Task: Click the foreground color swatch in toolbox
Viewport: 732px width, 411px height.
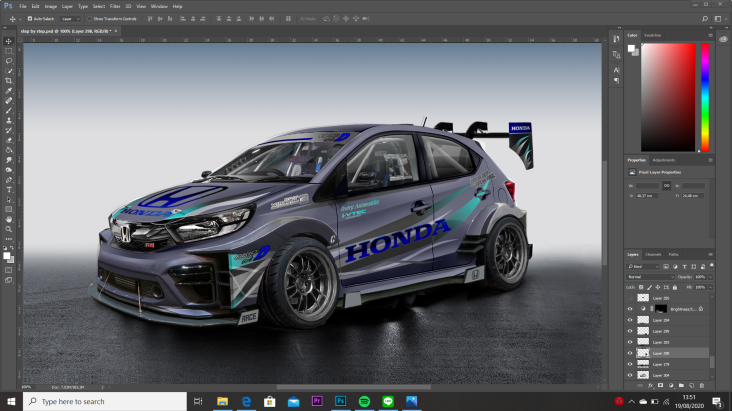Action: [x=7, y=256]
